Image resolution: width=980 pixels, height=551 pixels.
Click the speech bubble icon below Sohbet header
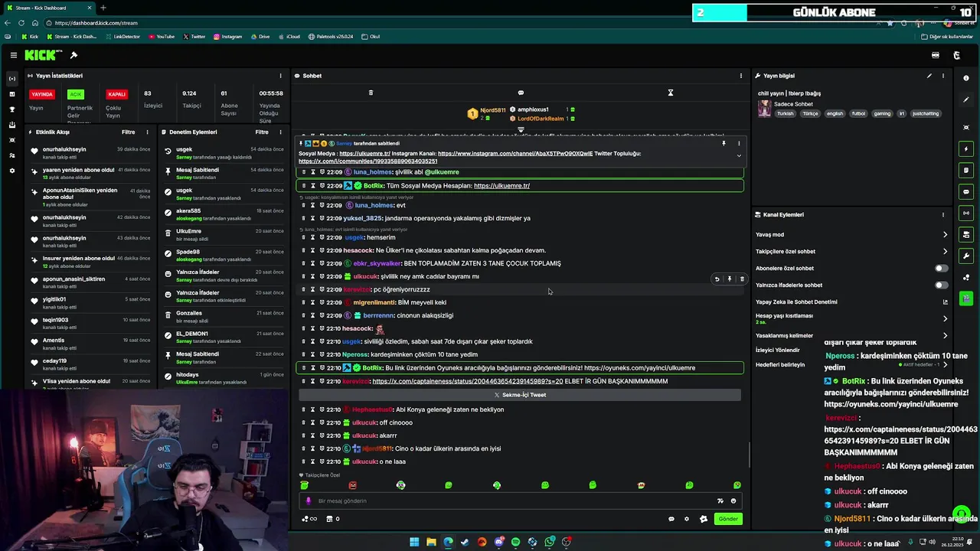(x=521, y=93)
